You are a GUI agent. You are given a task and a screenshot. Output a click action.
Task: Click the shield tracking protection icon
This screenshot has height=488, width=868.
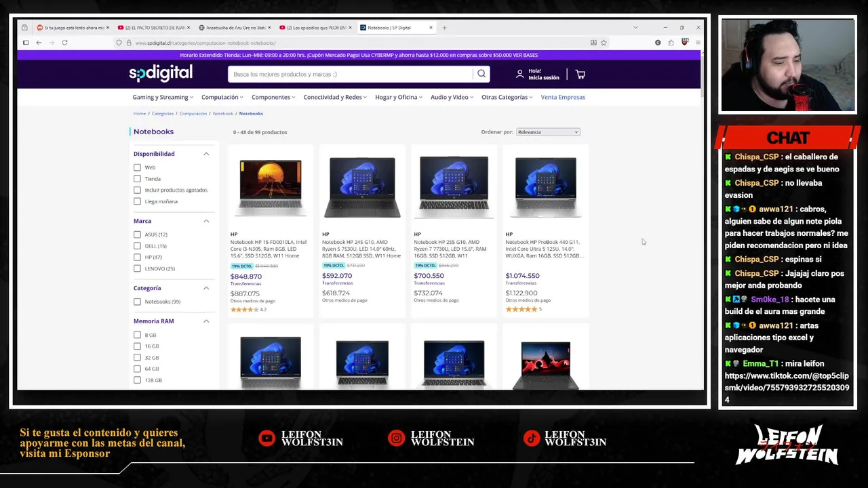(x=119, y=43)
